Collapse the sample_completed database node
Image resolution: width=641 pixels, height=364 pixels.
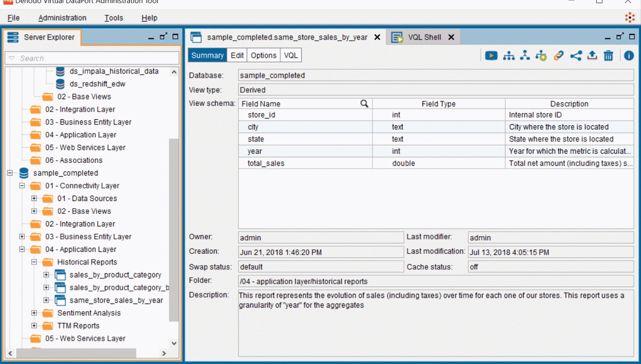point(10,173)
